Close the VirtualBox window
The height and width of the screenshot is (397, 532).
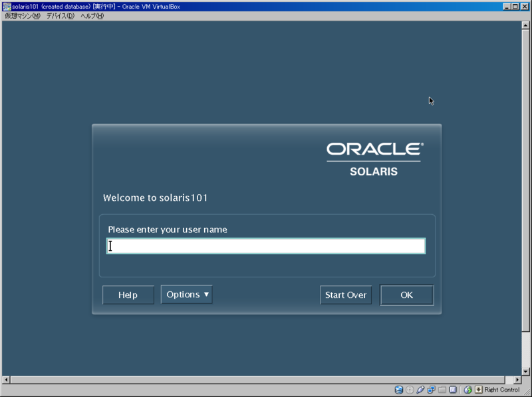(524, 7)
